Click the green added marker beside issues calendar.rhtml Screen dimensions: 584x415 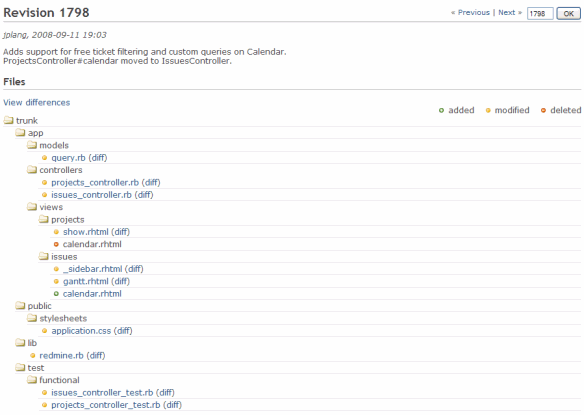56,294
